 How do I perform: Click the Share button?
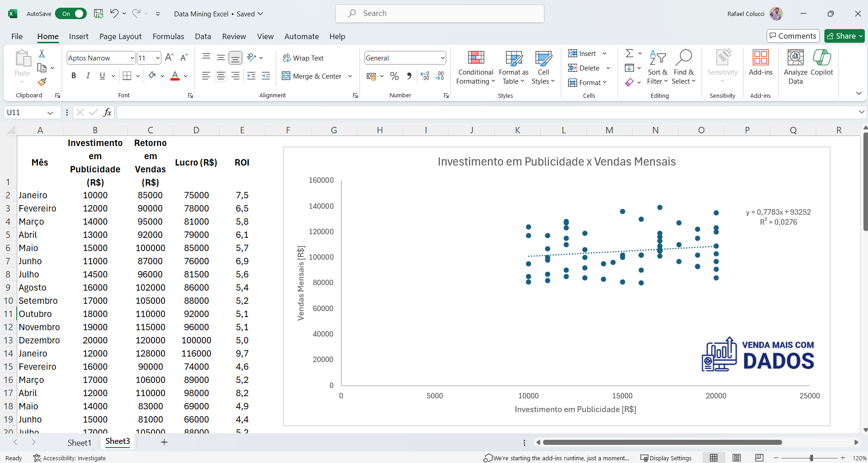point(844,36)
